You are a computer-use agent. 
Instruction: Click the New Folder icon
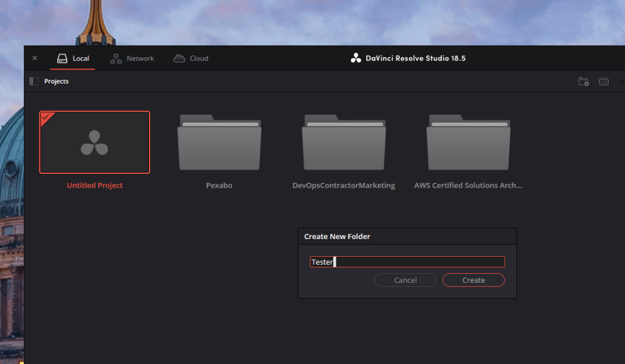583,82
